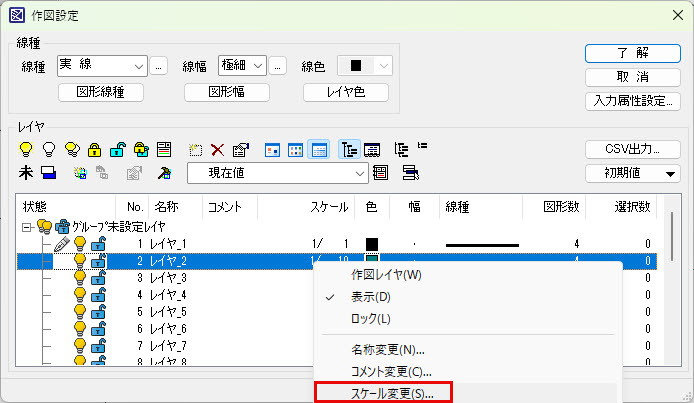Click the yellow closed padlock icon in toolbar
This screenshot has width=694, height=403.
coord(94,150)
